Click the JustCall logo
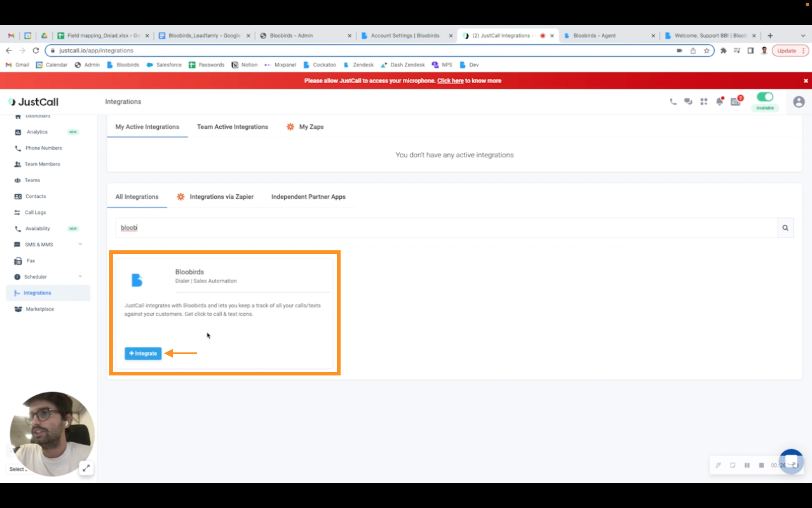This screenshot has height=508, width=812. [34, 102]
